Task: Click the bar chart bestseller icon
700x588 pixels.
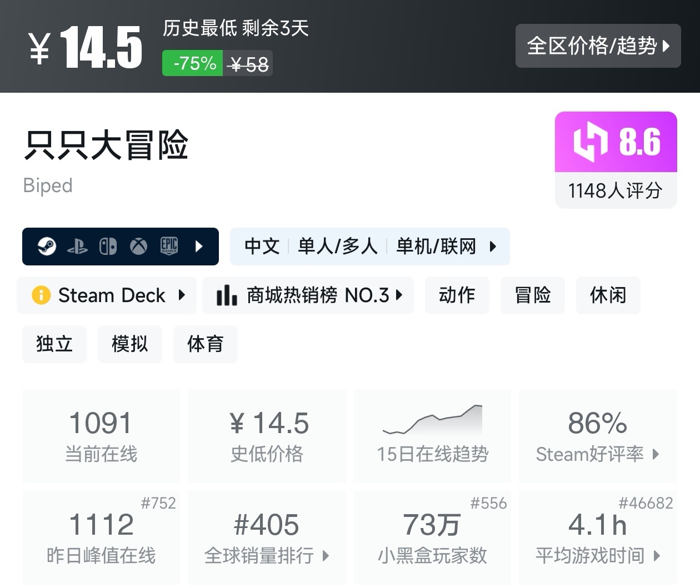Action: 227,295
